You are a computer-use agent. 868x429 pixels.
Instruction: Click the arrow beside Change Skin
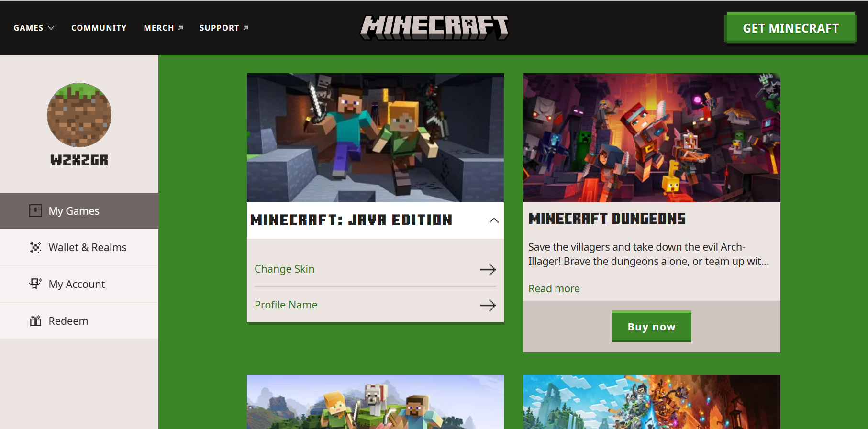(488, 270)
